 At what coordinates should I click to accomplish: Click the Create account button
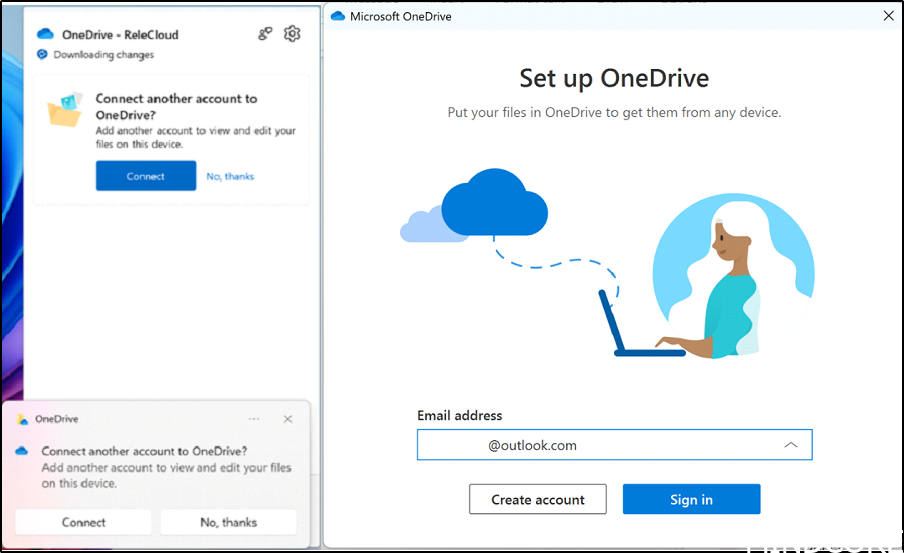click(538, 500)
